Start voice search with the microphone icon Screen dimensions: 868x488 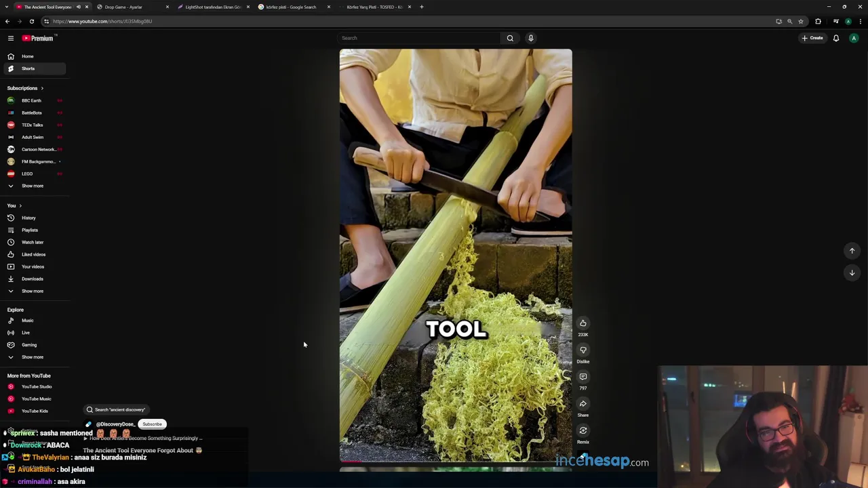531,38
